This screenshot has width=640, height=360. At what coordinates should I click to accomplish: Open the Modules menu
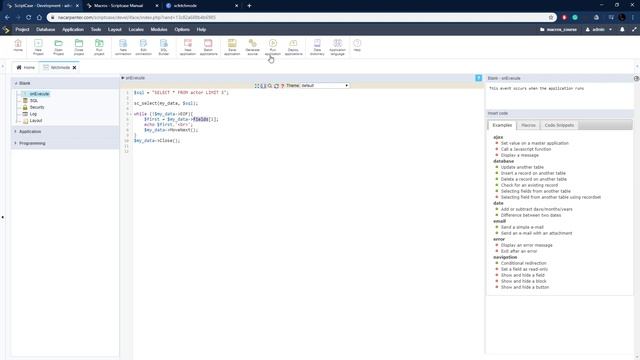pyautogui.click(x=159, y=29)
